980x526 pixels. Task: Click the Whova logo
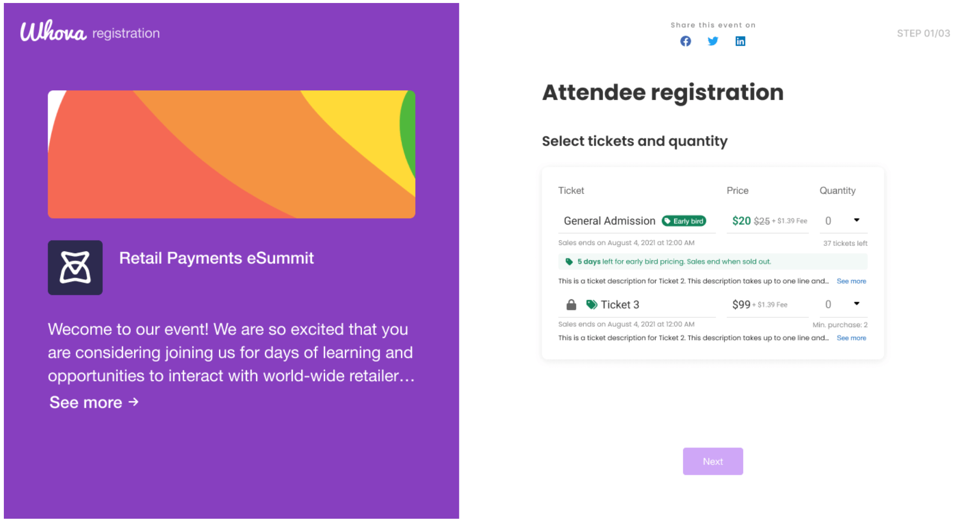click(x=53, y=31)
